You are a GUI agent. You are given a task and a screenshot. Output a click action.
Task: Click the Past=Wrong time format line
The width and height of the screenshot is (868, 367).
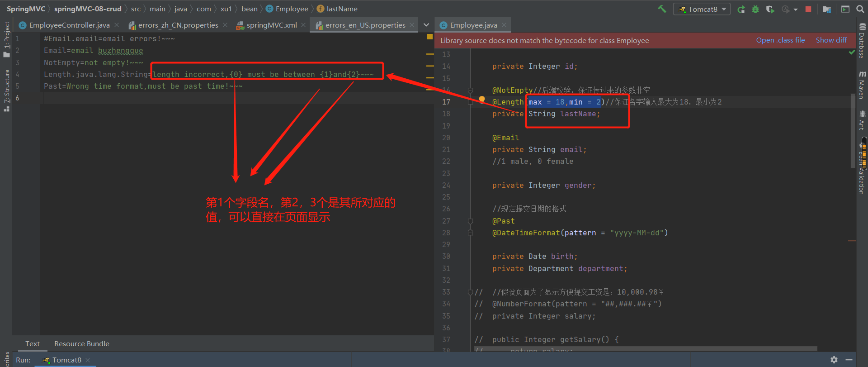click(143, 86)
